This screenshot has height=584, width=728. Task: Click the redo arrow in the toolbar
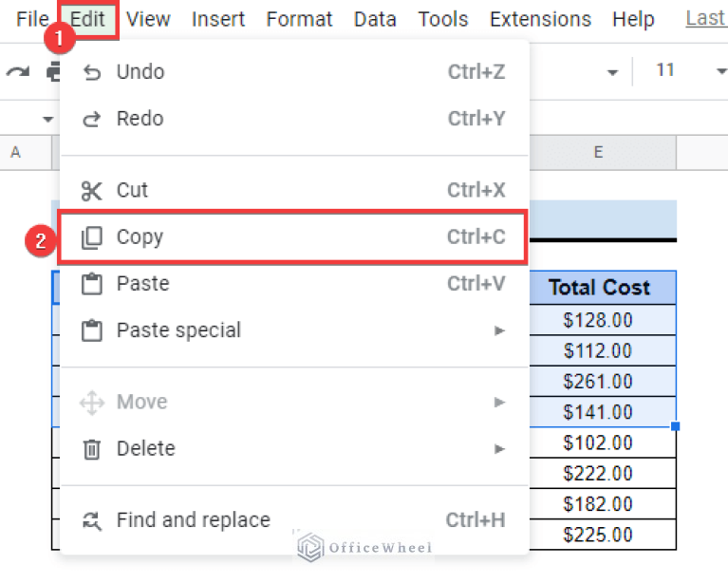click(18, 72)
